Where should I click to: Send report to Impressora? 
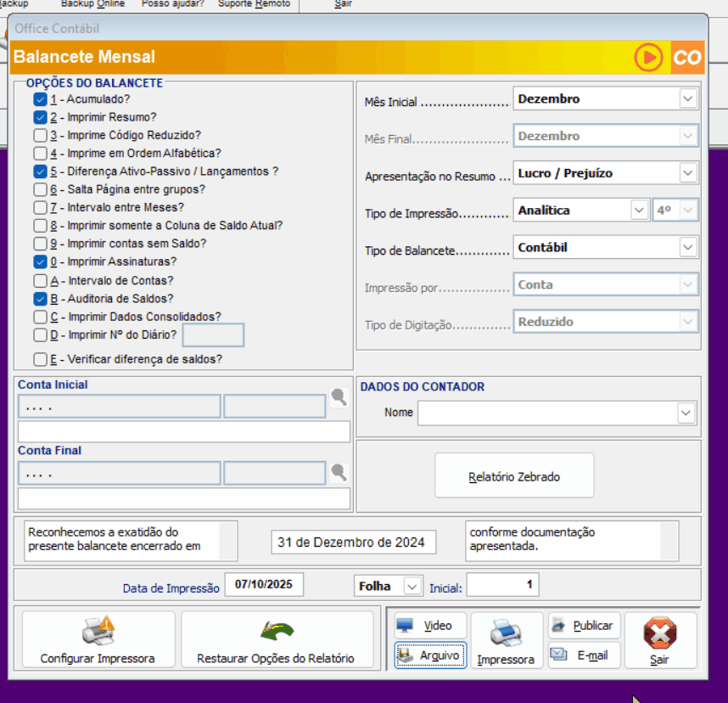[x=506, y=639]
